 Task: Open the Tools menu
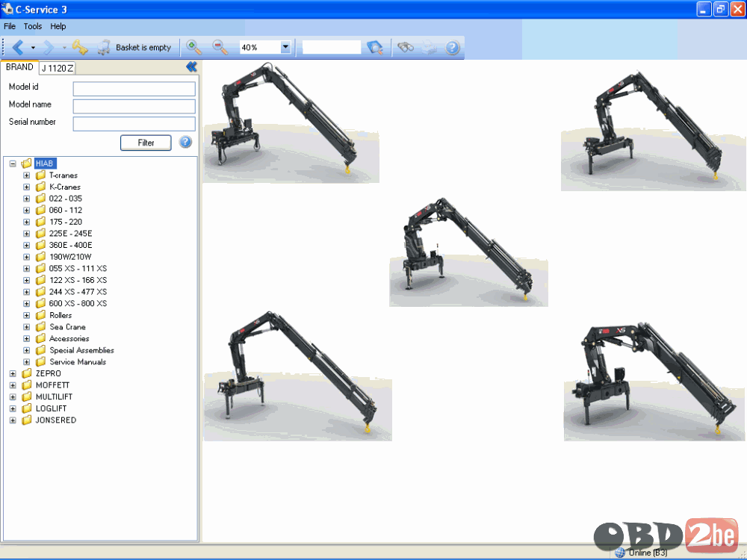(x=33, y=26)
